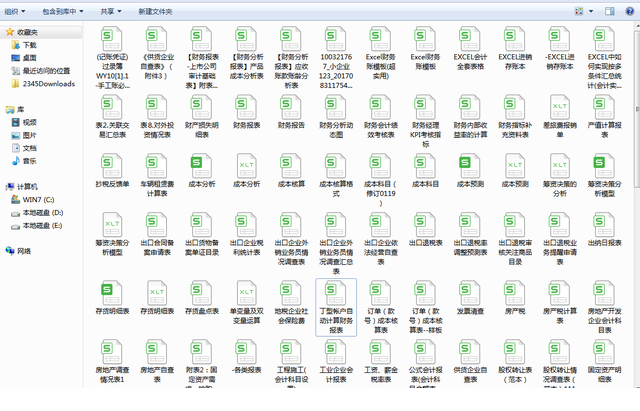Open the 共享 dropdown menu
This screenshot has width=640, height=411.
coord(111,11)
